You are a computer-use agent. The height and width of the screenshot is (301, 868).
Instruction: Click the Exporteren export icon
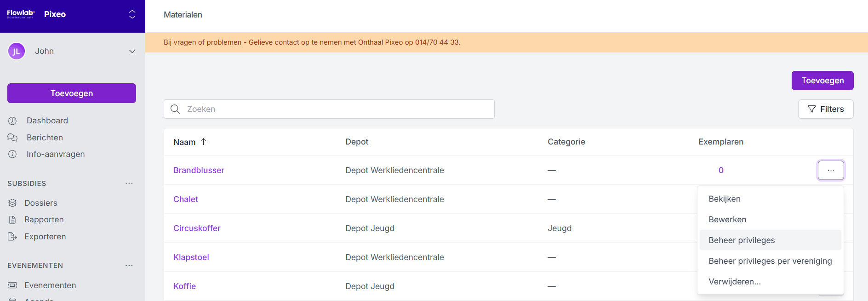[x=12, y=237]
